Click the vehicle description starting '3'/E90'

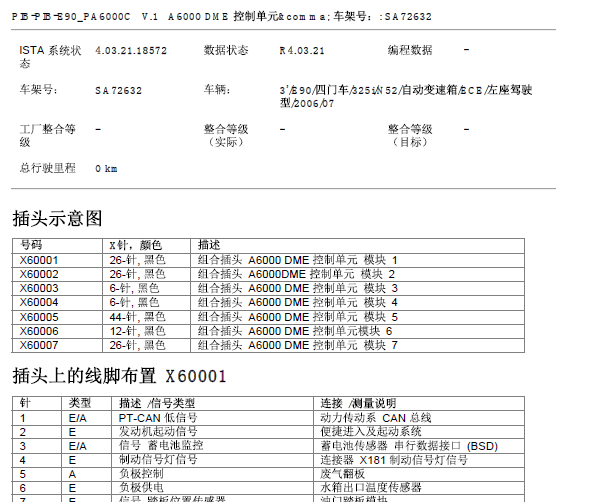[x=406, y=96]
